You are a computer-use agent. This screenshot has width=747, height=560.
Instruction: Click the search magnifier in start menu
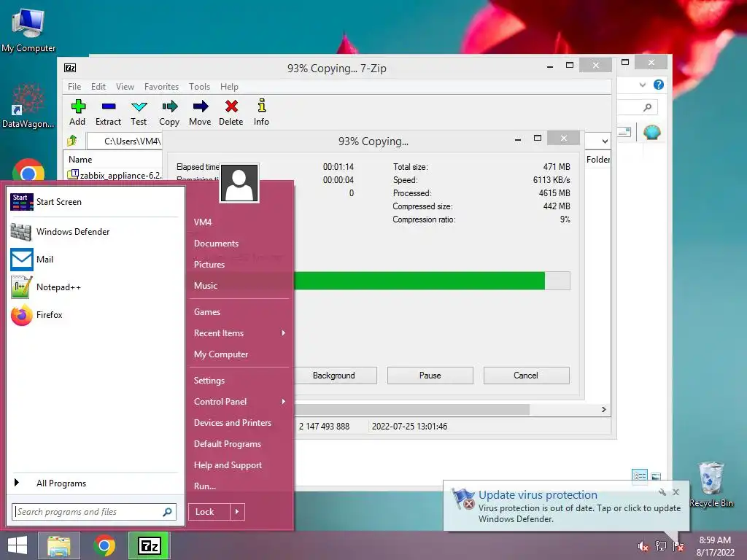167,512
